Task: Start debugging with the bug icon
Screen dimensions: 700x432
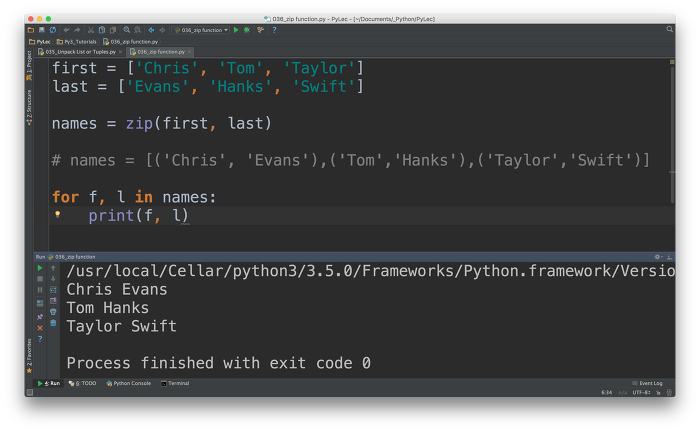Action: 247,30
